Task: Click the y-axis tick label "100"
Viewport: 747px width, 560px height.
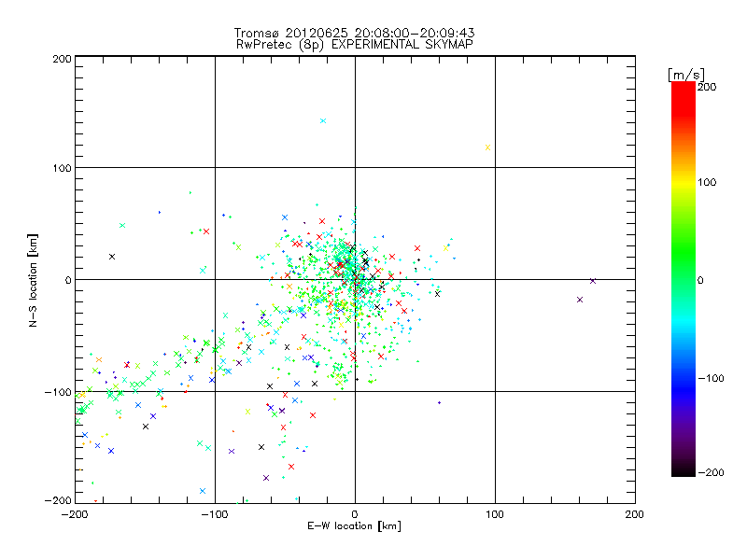Action: 63,168
